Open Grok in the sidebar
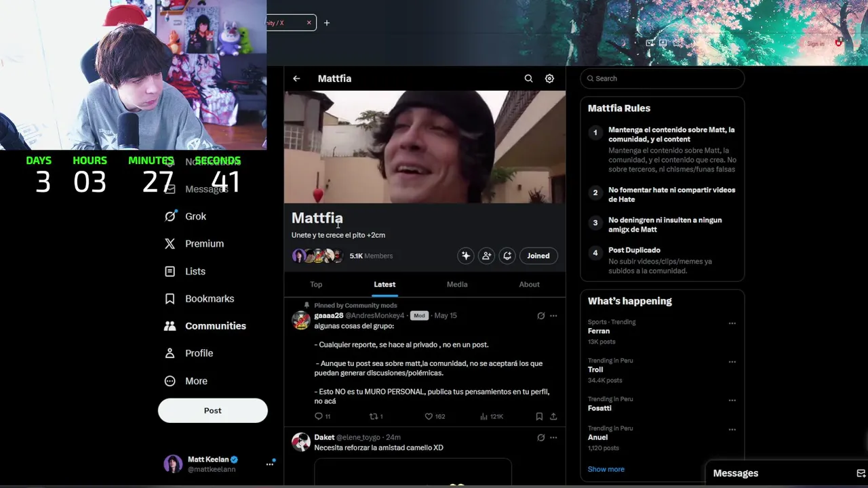The width and height of the screenshot is (868, 488). click(186, 216)
